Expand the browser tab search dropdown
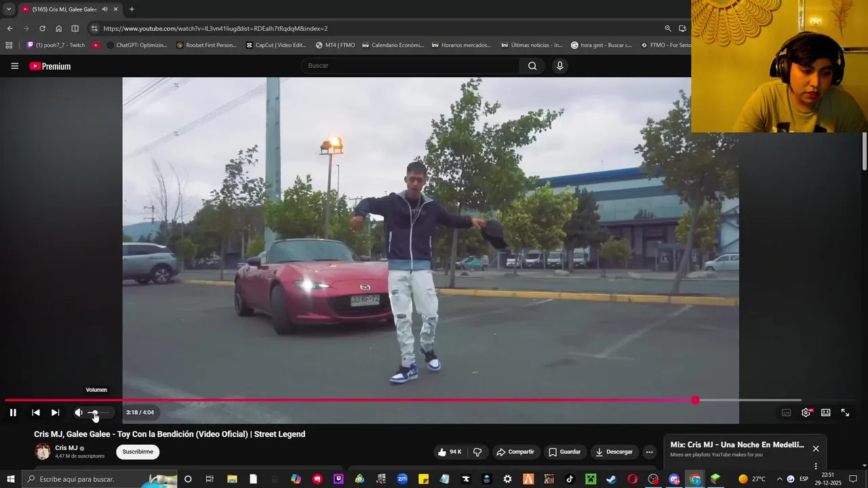 tap(9, 9)
